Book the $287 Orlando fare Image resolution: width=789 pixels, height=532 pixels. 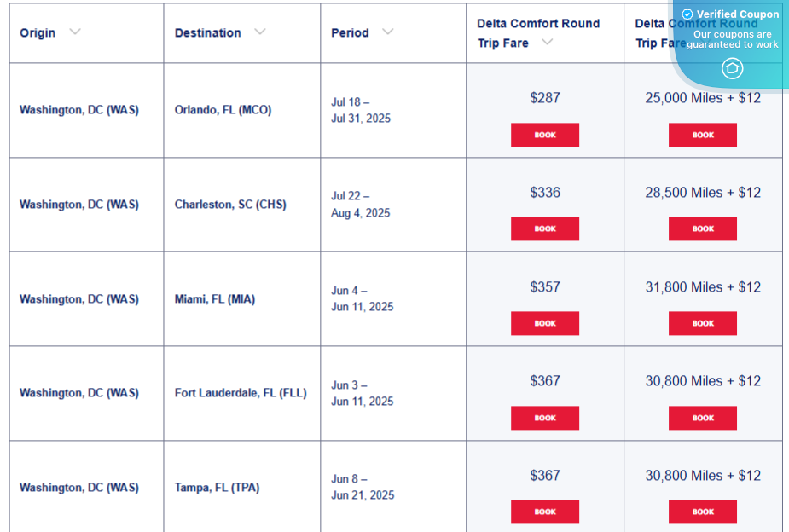544,135
